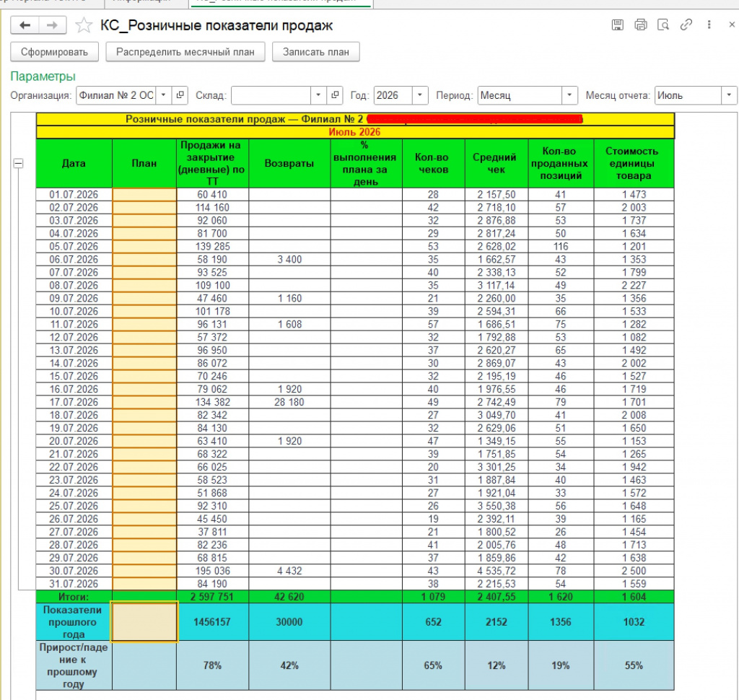Open the Склад selection form icon

[335, 95]
